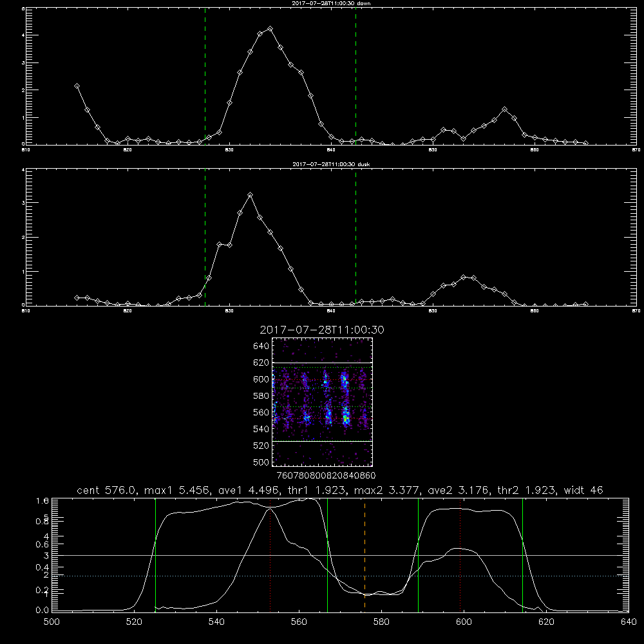The width and height of the screenshot is (644, 644).
Task: Open the spectrogram heatmap image
Action: click(322, 402)
